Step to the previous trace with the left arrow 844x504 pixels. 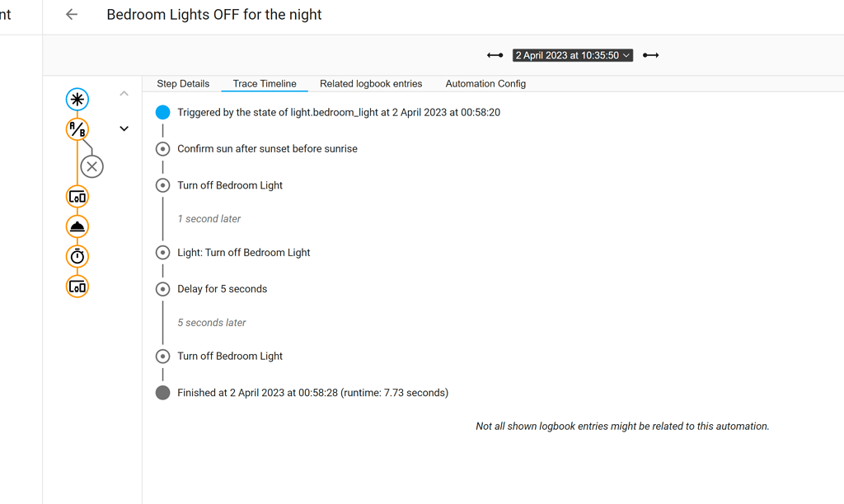(x=495, y=54)
